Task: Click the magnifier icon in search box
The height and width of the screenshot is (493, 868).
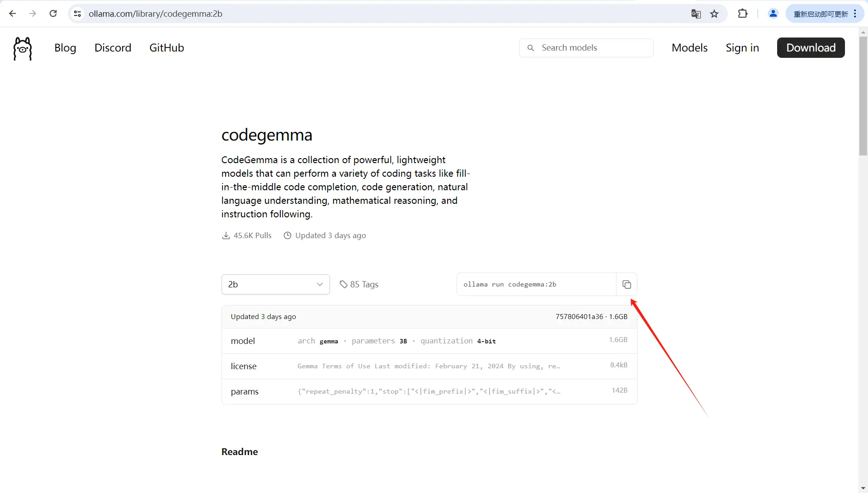Action: pyautogui.click(x=531, y=48)
